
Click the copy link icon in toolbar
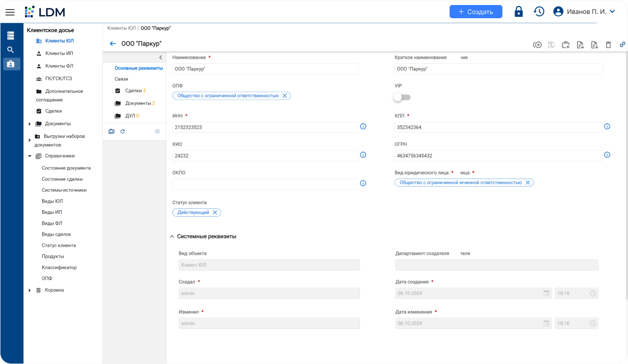pyautogui.click(x=623, y=45)
